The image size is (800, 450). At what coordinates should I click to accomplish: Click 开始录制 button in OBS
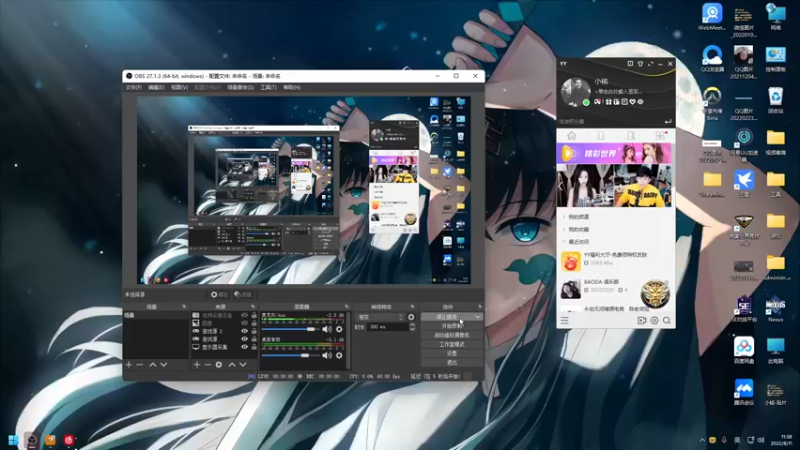452,326
